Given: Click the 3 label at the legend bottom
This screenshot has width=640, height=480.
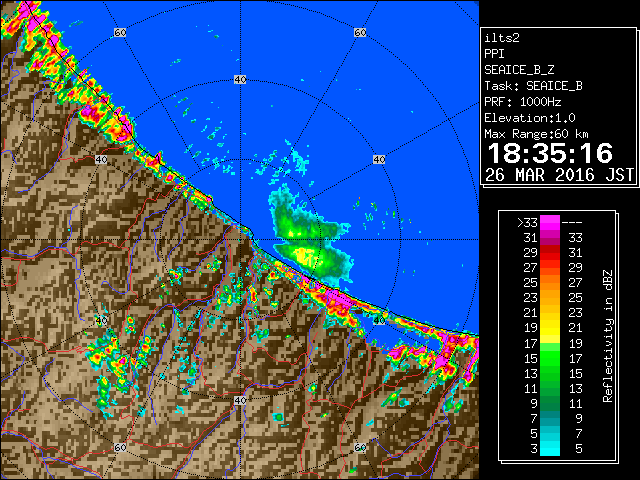Looking at the screenshot, I should (534, 449).
